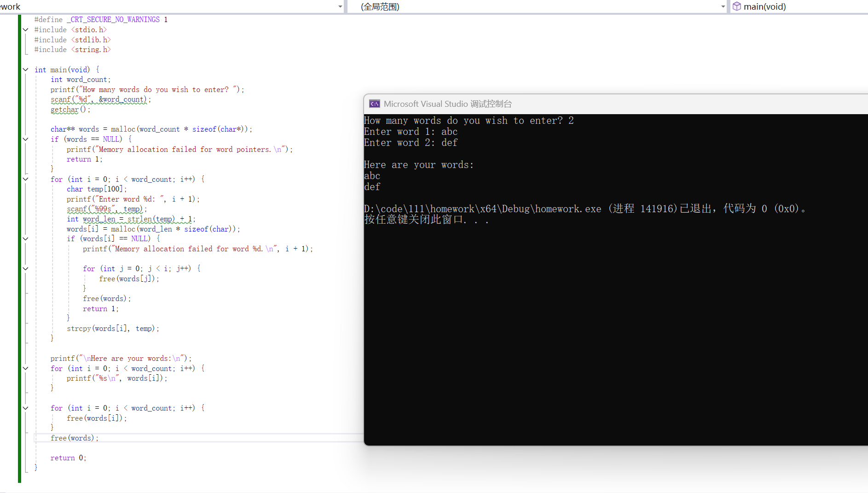The height and width of the screenshot is (493, 868).
Task: Click the 'return 0;' statement
Action: click(69, 458)
